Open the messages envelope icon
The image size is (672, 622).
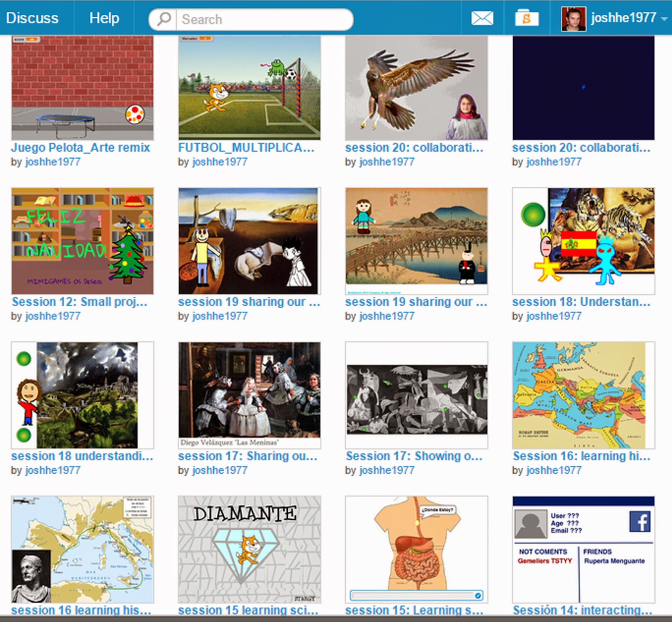pos(482,18)
